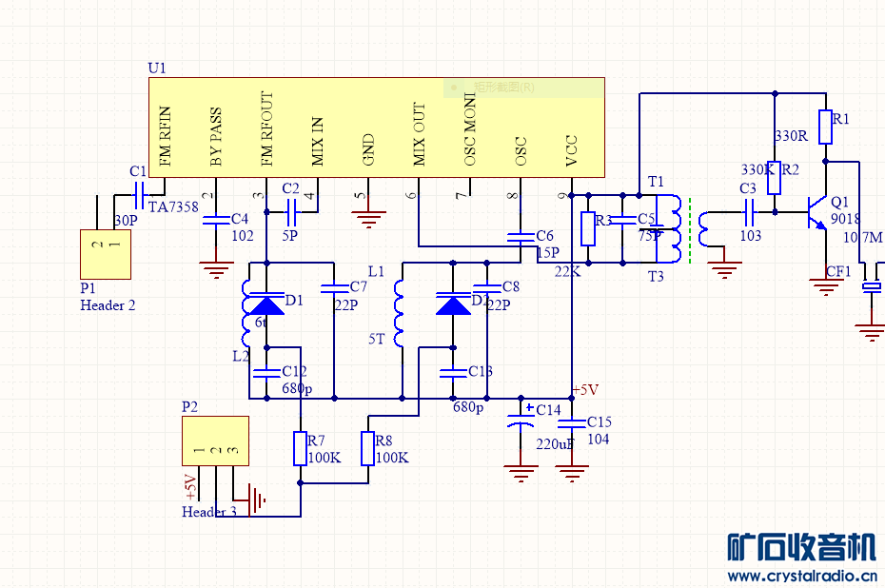885x588 pixels.
Task: Click the 103 value under C3
Action: tap(750, 235)
